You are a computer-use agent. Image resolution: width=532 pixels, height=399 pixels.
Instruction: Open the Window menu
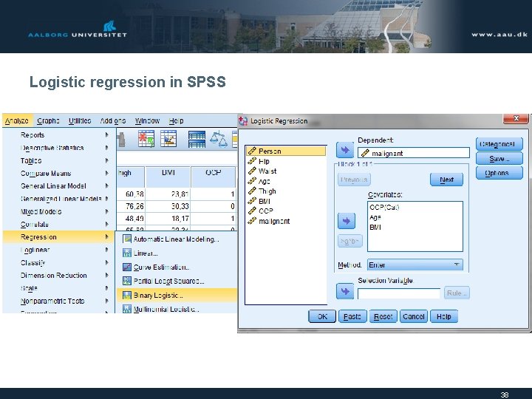[147, 120]
